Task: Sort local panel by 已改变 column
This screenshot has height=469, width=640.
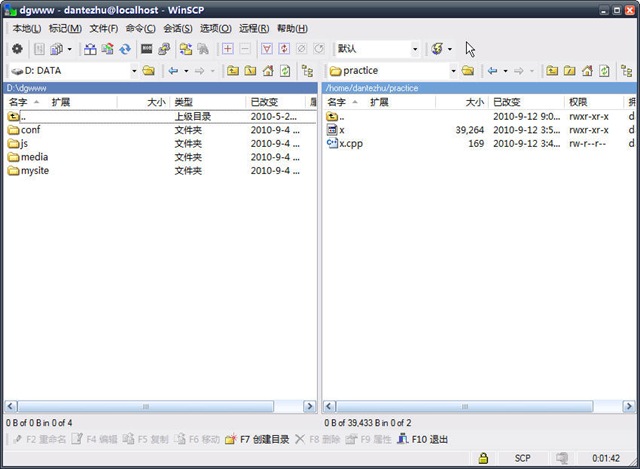Action: [275, 102]
